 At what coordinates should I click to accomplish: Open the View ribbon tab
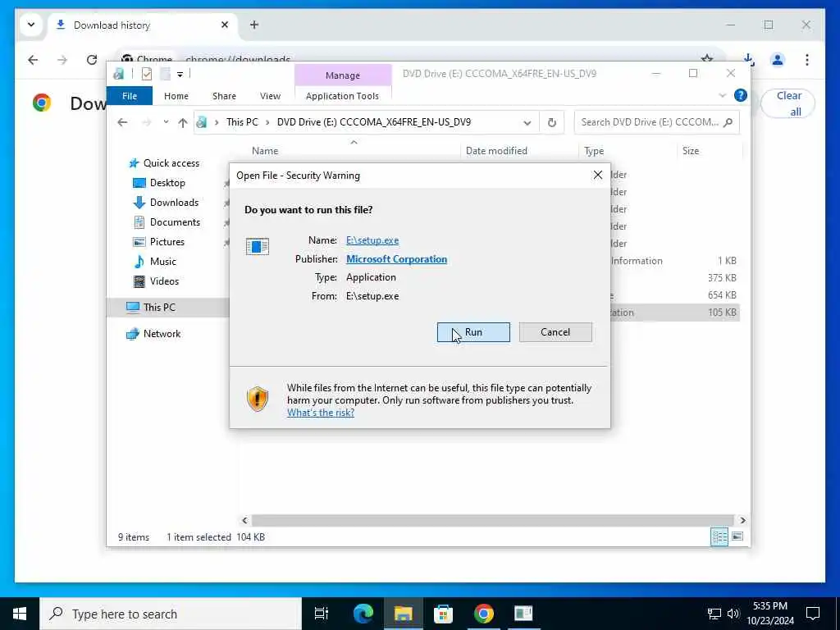[270, 96]
